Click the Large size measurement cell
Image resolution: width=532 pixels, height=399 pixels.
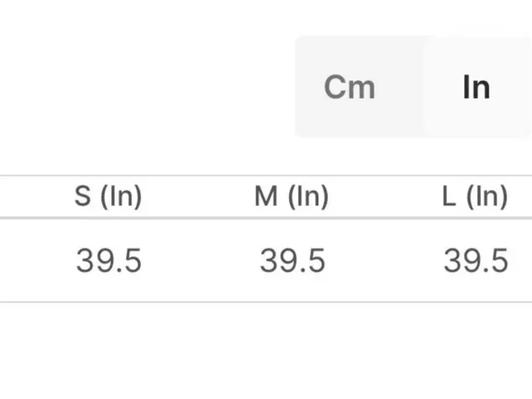tap(476, 261)
